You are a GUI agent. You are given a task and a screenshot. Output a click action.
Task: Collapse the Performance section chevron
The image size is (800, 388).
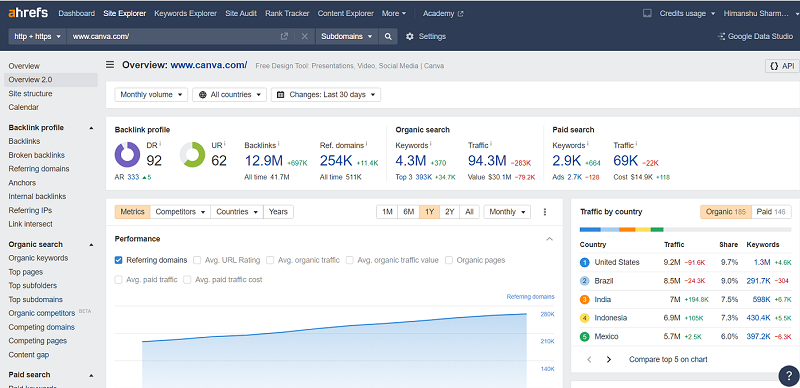pos(549,239)
